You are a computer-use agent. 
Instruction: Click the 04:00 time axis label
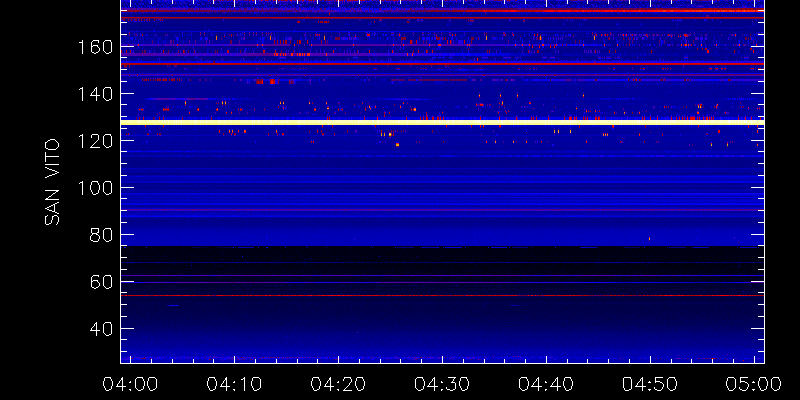point(130,384)
